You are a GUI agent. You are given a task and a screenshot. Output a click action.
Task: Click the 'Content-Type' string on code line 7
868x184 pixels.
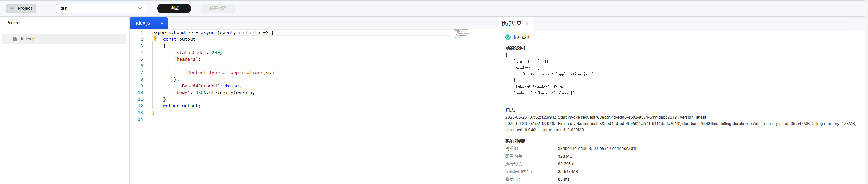click(x=203, y=73)
